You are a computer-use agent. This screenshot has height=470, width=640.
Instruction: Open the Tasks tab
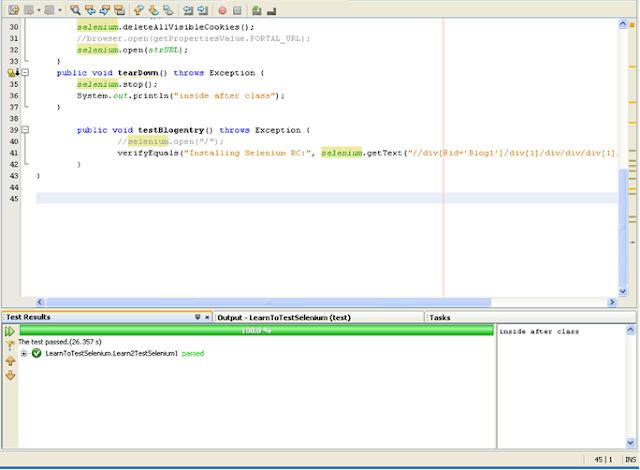point(440,317)
